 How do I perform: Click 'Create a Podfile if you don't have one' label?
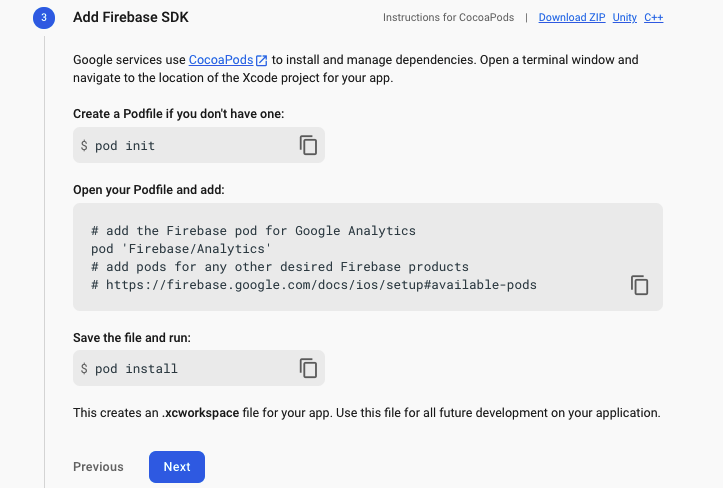[178, 114]
